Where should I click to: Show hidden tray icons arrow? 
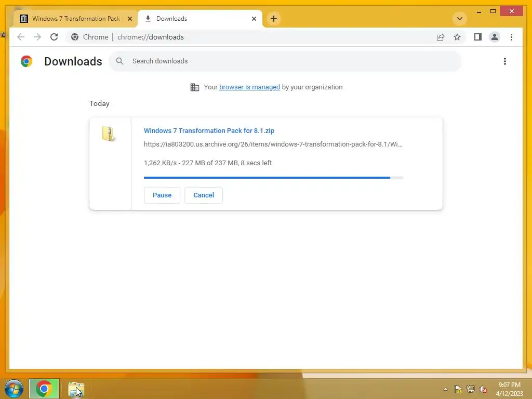click(x=445, y=389)
